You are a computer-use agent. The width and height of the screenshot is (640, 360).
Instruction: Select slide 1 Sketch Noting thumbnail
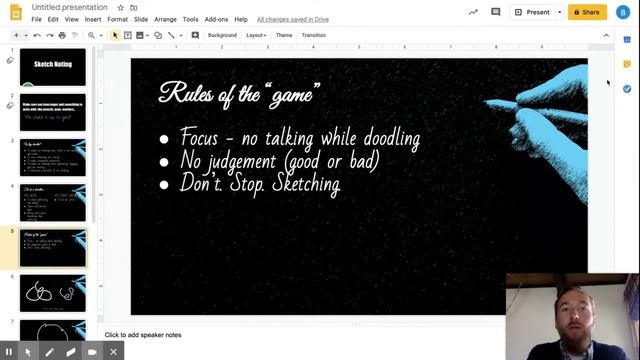pyautogui.click(x=53, y=67)
